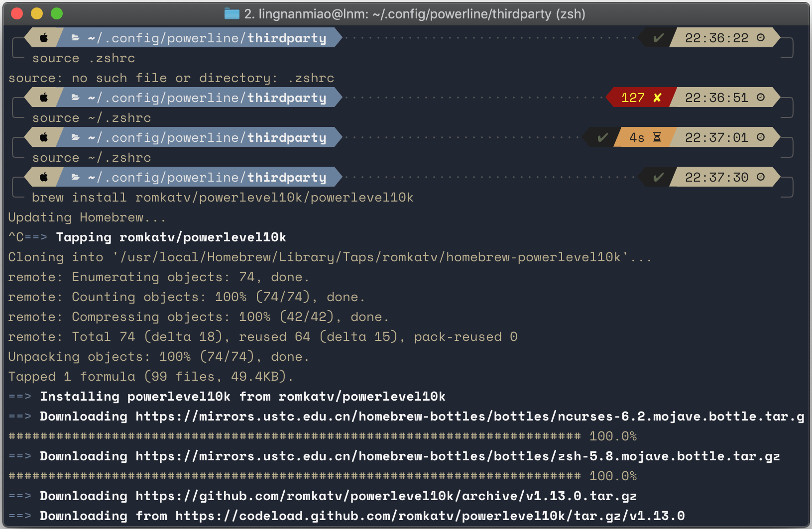Open the github.com powerlevel10k archive URL
The height and width of the screenshot is (529, 812).
(386, 496)
